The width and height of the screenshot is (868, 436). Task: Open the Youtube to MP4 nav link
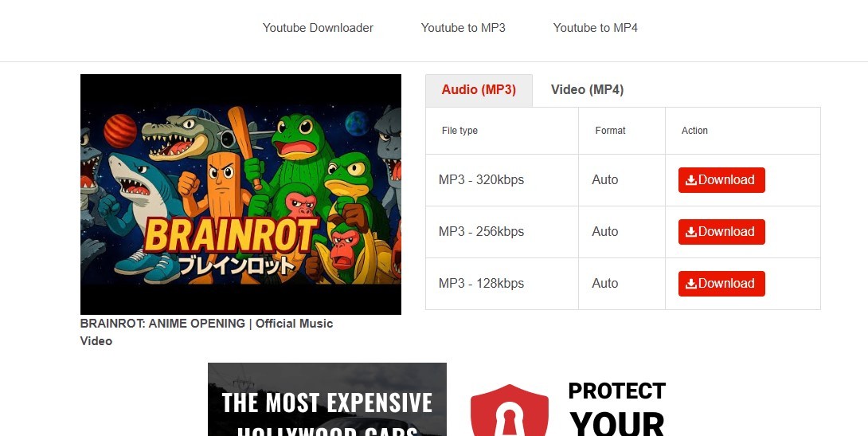click(x=595, y=28)
